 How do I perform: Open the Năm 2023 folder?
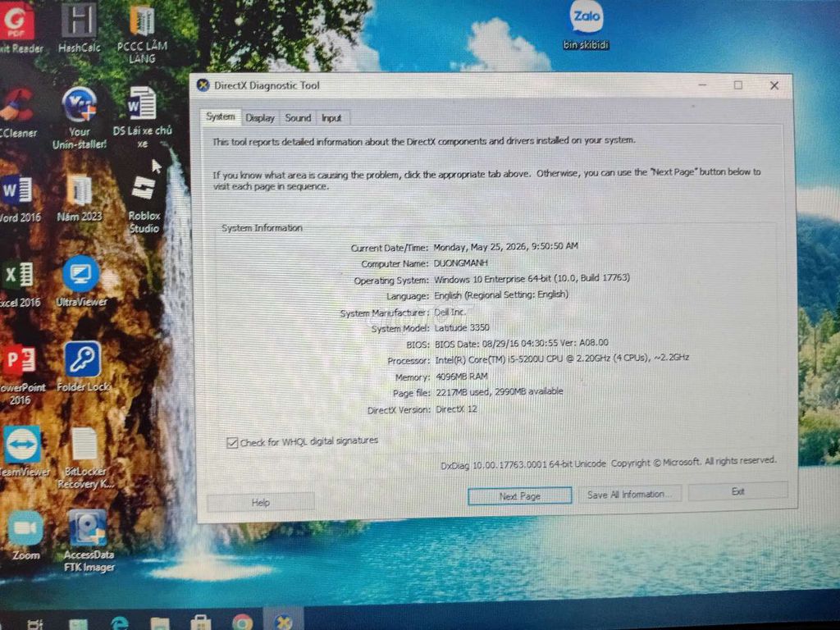coord(80,199)
